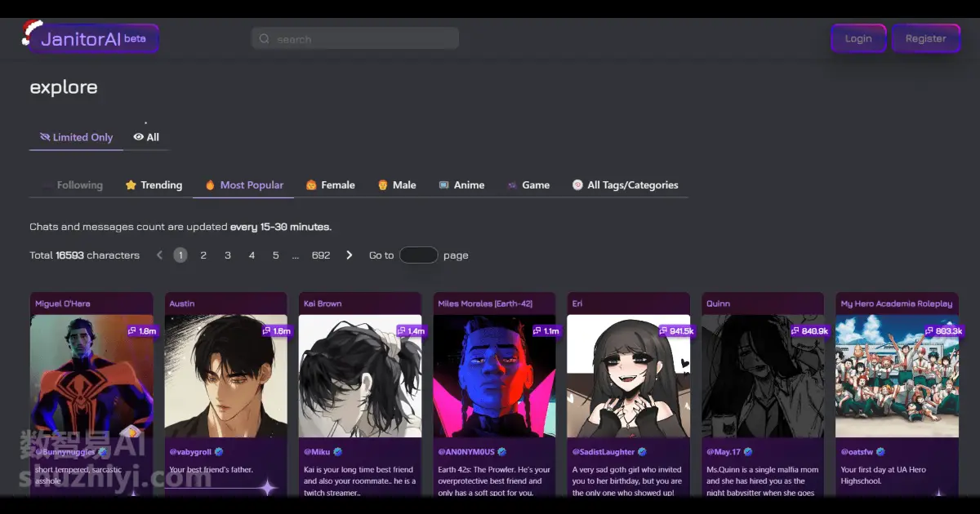Toggle the Limited Only filter
The width and height of the screenshot is (980, 514).
pos(76,137)
